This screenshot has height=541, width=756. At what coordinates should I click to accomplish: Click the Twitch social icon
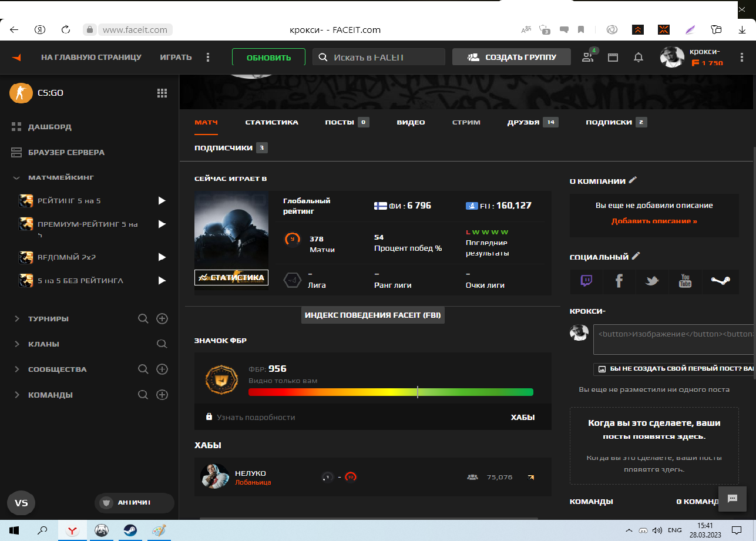[586, 281]
